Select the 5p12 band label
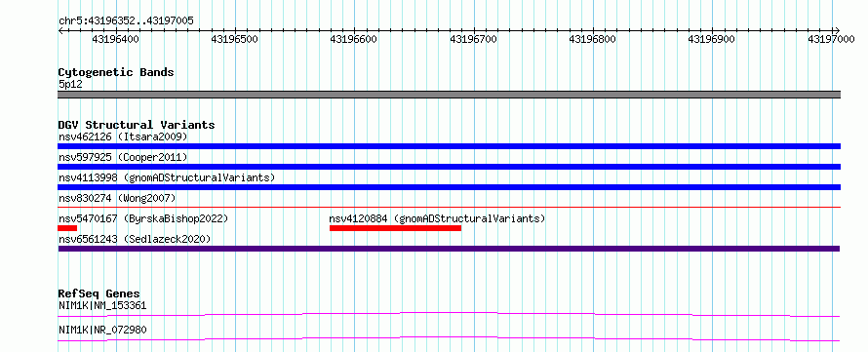868x352 pixels. coord(70,85)
